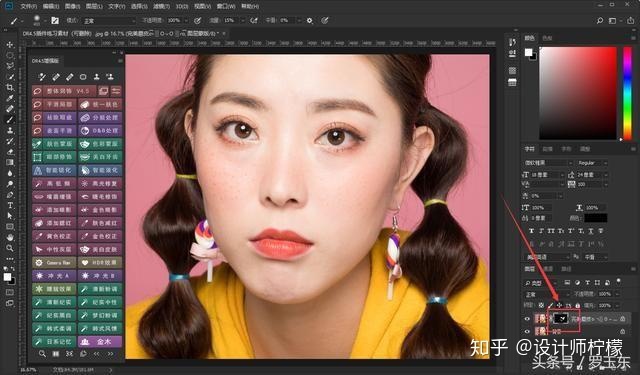640x375 pixels.
Task: Open the layer blend mode 正常 dropdown
Action: coord(547,294)
